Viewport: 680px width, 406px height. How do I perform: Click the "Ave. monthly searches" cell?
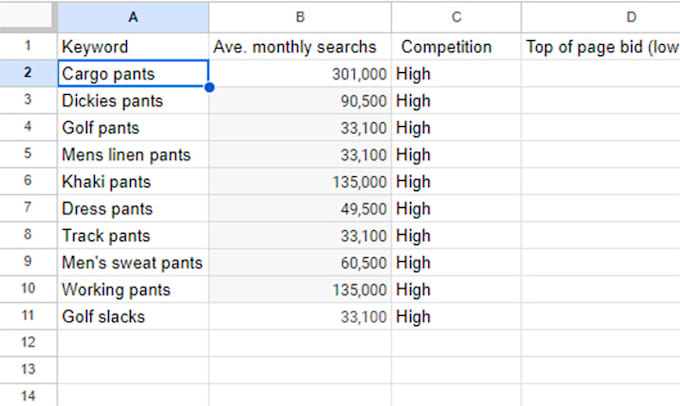pos(300,46)
